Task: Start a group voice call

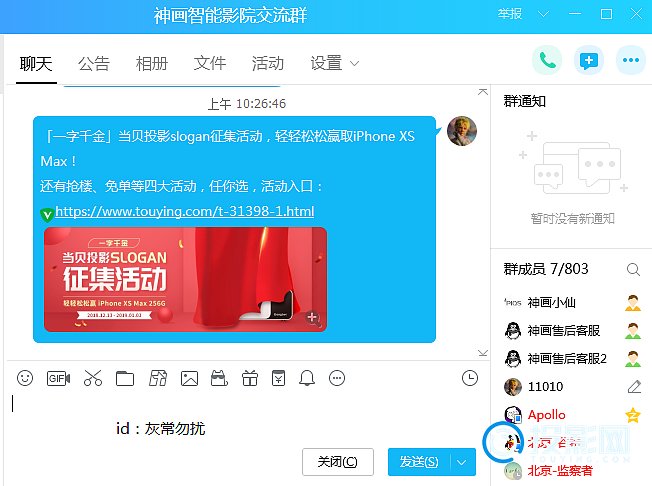Action: [547, 60]
